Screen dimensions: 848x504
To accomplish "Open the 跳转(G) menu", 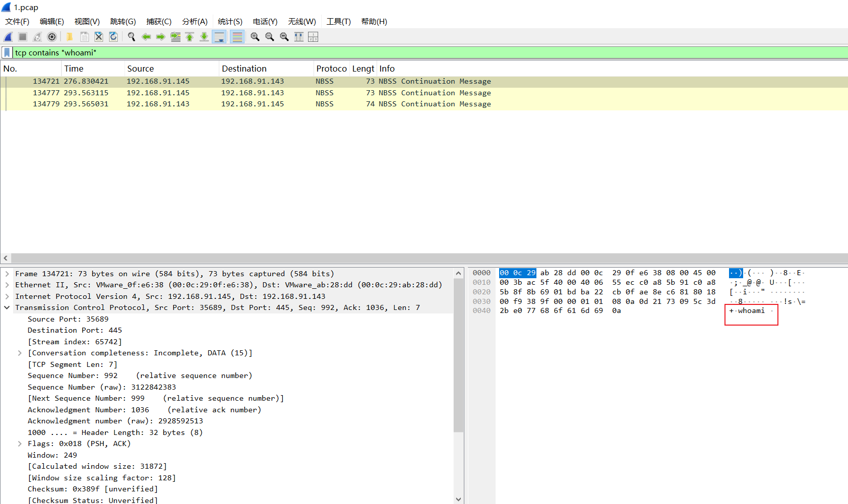I will (123, 22).
